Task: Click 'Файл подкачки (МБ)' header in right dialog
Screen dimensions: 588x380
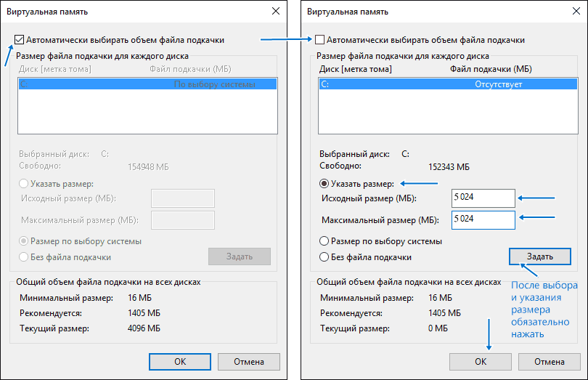Action: point(491,69)
